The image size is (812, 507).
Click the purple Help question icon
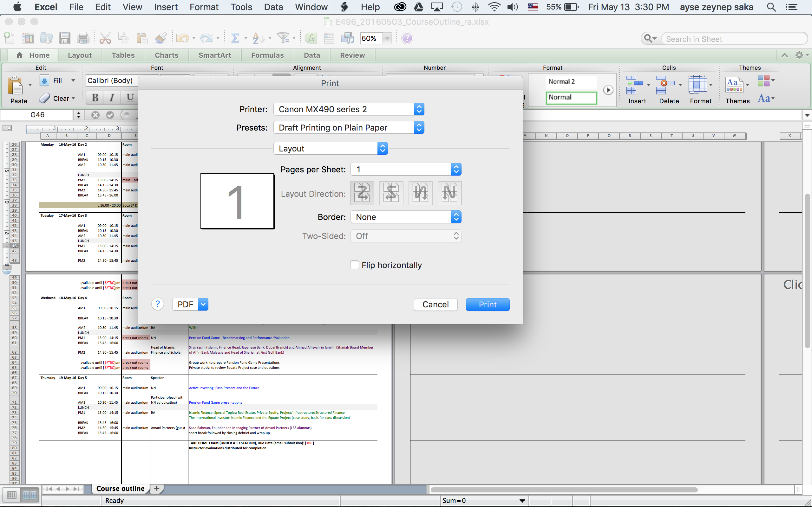(x=407, y=38)
